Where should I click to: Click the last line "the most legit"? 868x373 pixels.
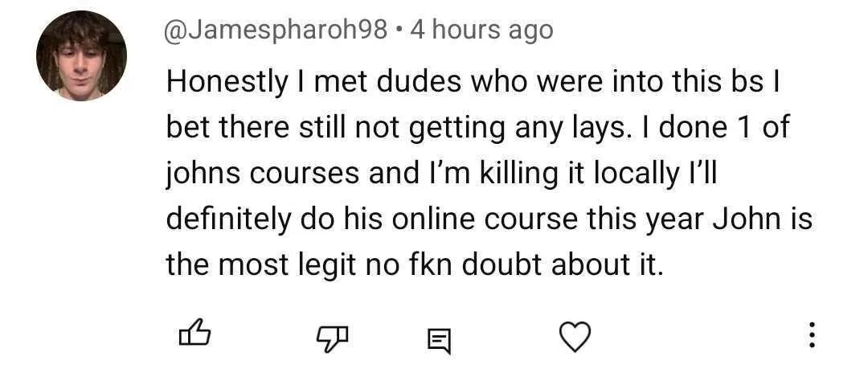[414, 265]
